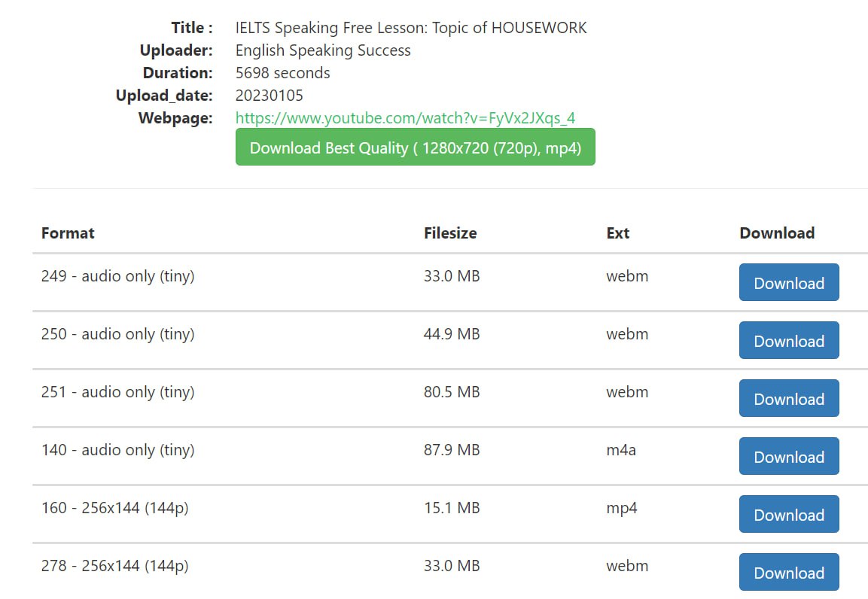
Task: Click uploader name English Speaking Success
Action: coord(323,50)
